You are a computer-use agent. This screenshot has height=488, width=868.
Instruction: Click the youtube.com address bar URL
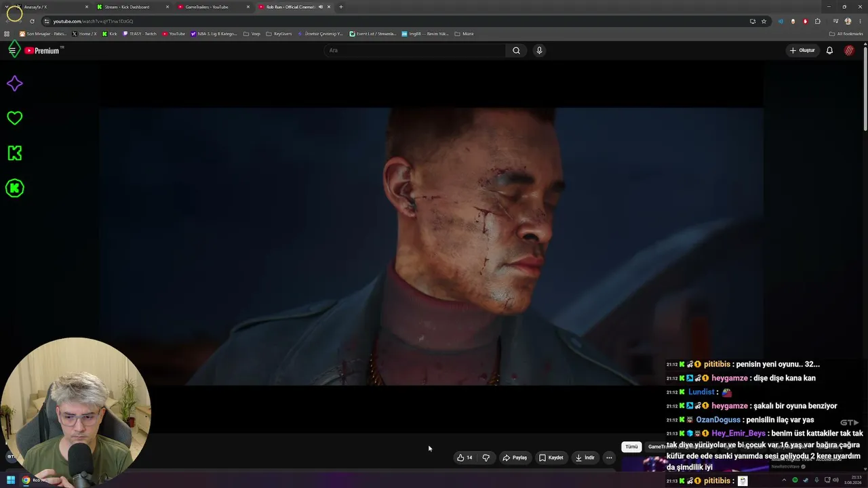click(93, 21)
